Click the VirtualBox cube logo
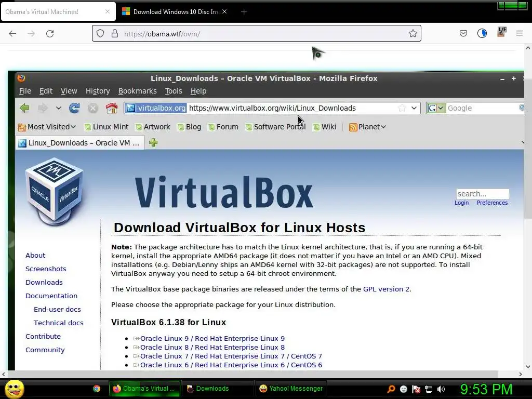 tap(54, 192)
